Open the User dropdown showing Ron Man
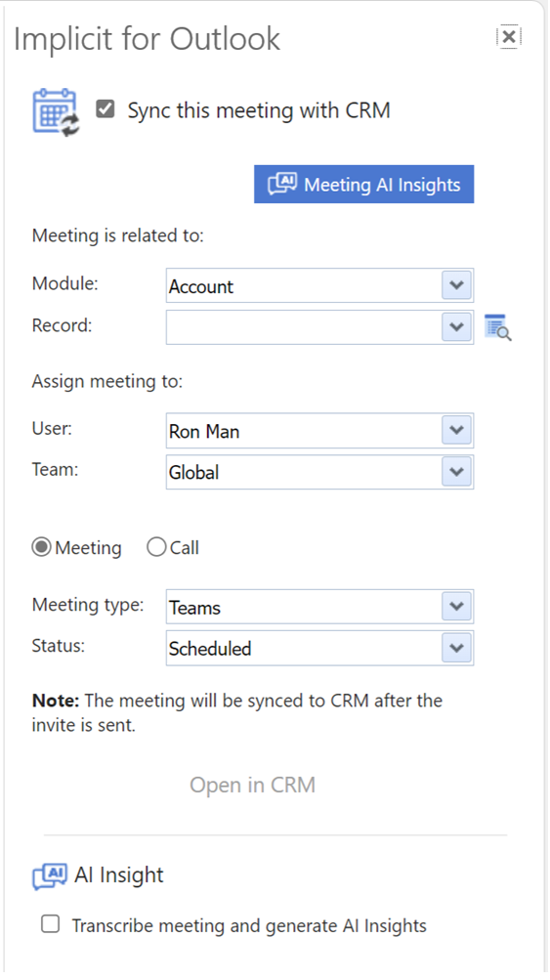Image resolution: width=550 pixels, height=980 pixels. pos(319,431)
